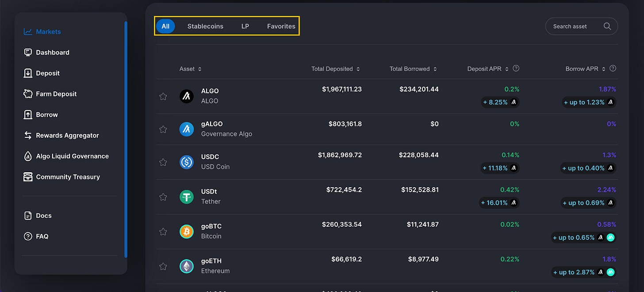Open the Markets chart icon in sidebar
Screen dimensions: 644x292
point(28,32)
